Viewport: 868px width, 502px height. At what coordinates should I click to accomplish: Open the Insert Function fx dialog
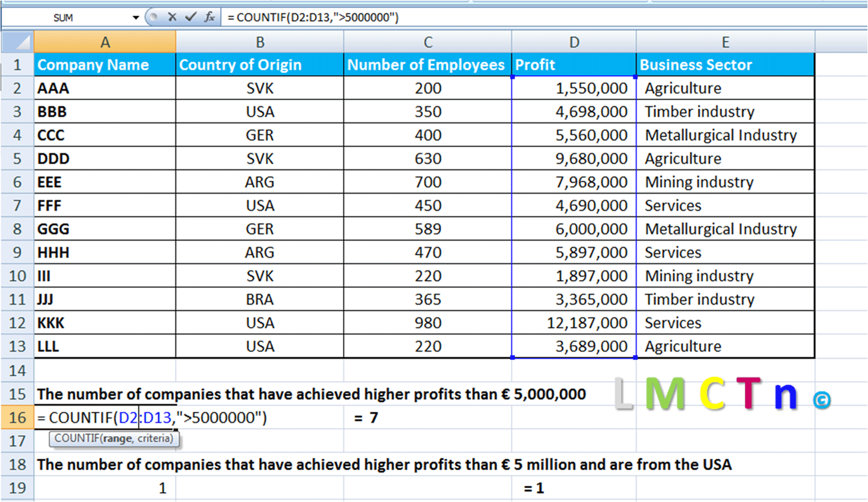pos(209,17)
